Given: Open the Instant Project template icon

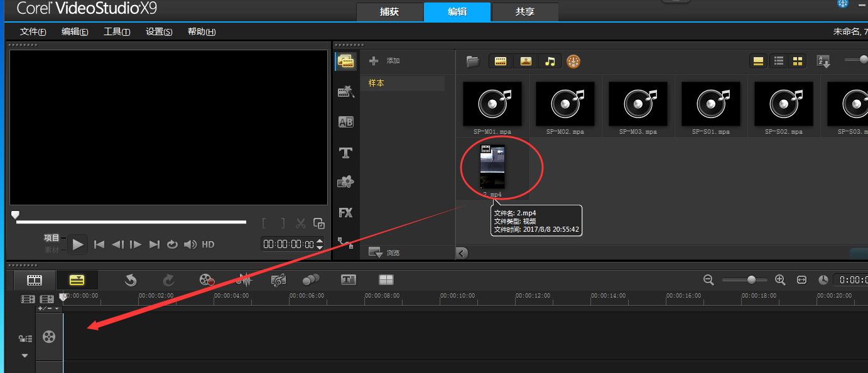Looking at the screenshot, I should 345,92.
